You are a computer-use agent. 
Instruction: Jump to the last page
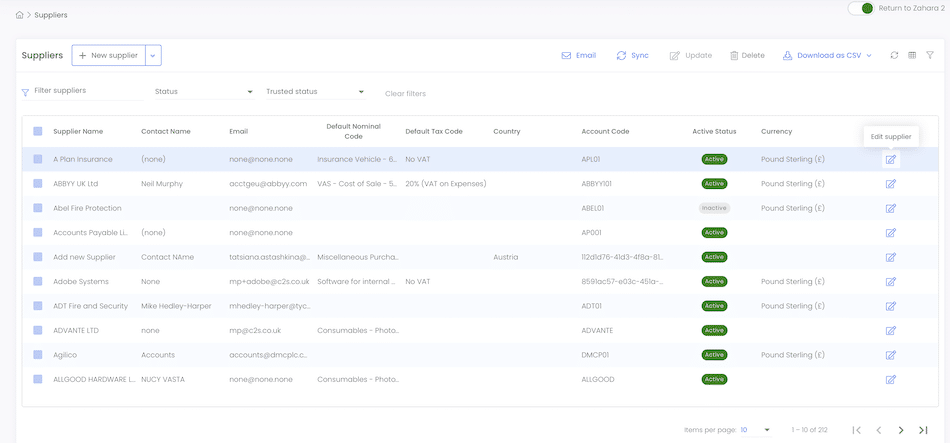[923, 430]
